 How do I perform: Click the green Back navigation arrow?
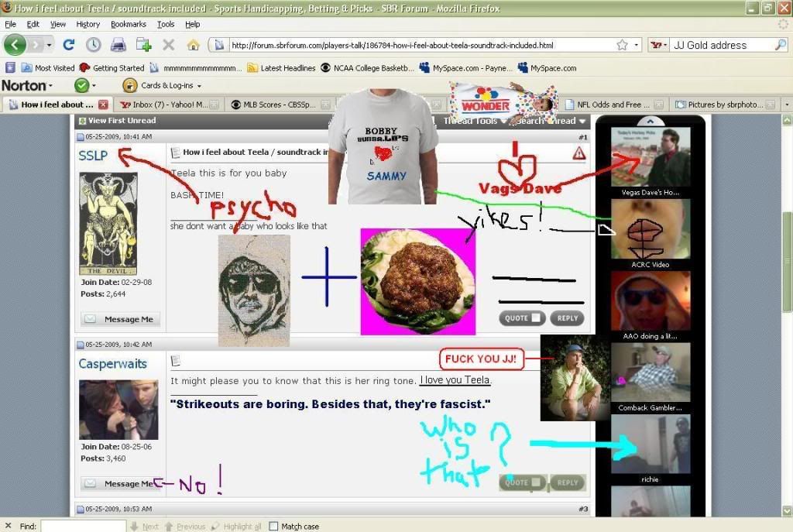pyautogui.click(x=16, y=45)
